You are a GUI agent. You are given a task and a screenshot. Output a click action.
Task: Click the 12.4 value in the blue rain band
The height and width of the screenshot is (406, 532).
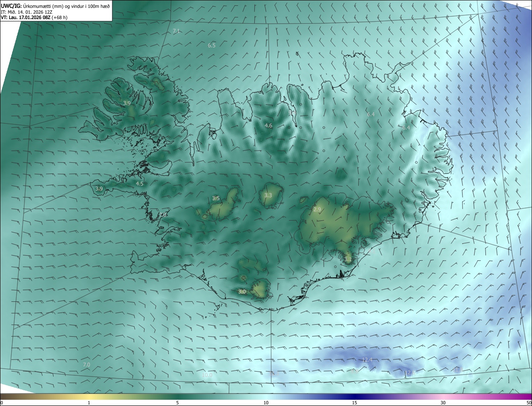pos(367,360)
